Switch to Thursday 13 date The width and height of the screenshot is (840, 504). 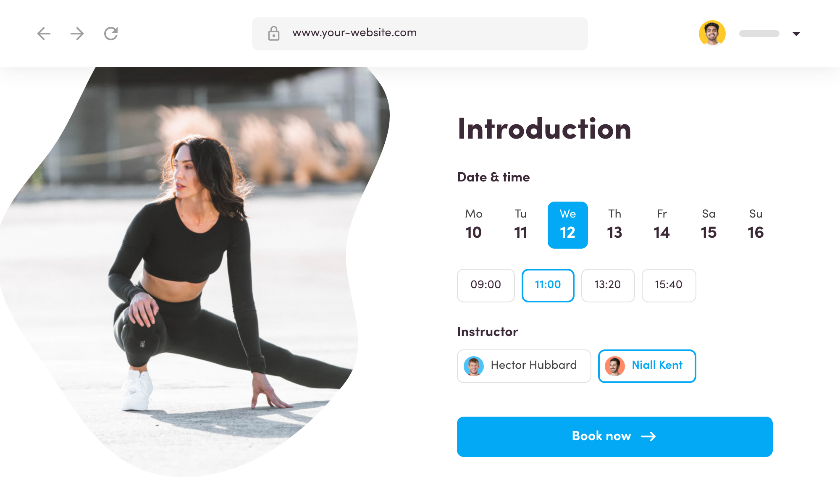coord(615,225)
